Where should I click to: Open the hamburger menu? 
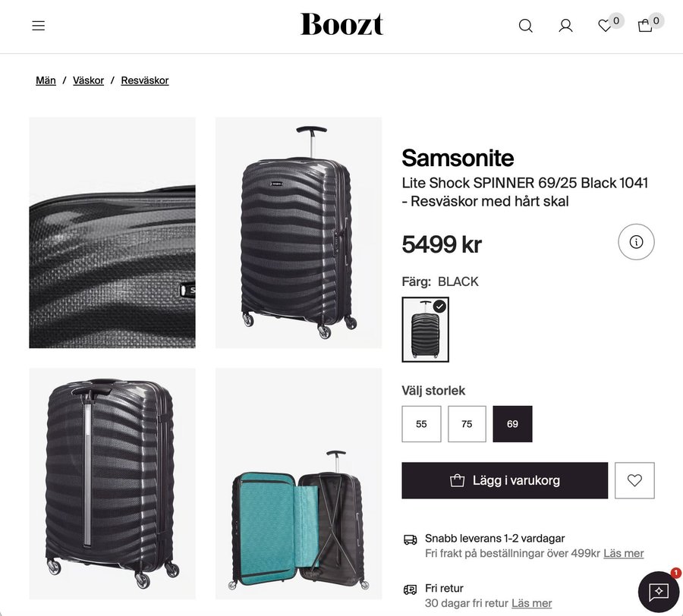pos(39,26)
